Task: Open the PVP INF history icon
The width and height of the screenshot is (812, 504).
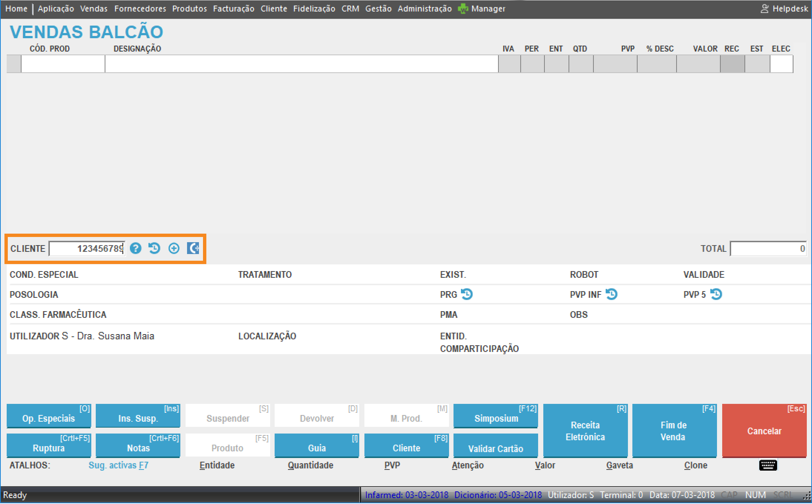Action: pos(612,294)
